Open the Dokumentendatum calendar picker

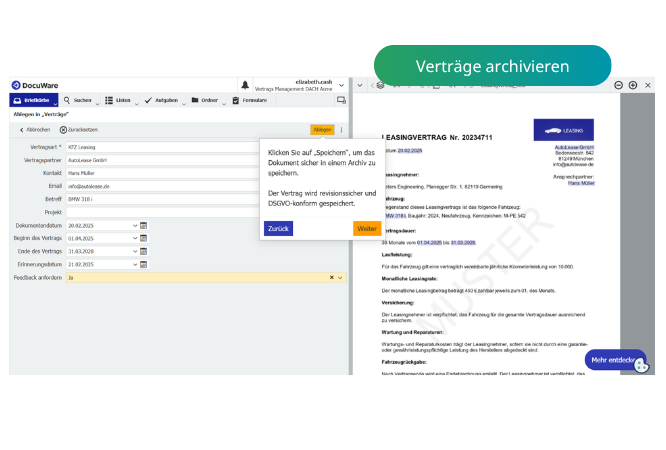(x=144, y=225)
